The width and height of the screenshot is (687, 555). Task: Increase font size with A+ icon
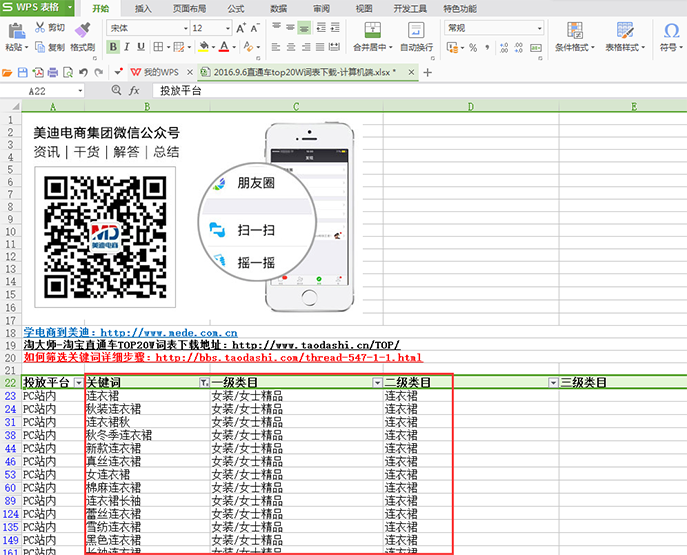click(241, 28)
